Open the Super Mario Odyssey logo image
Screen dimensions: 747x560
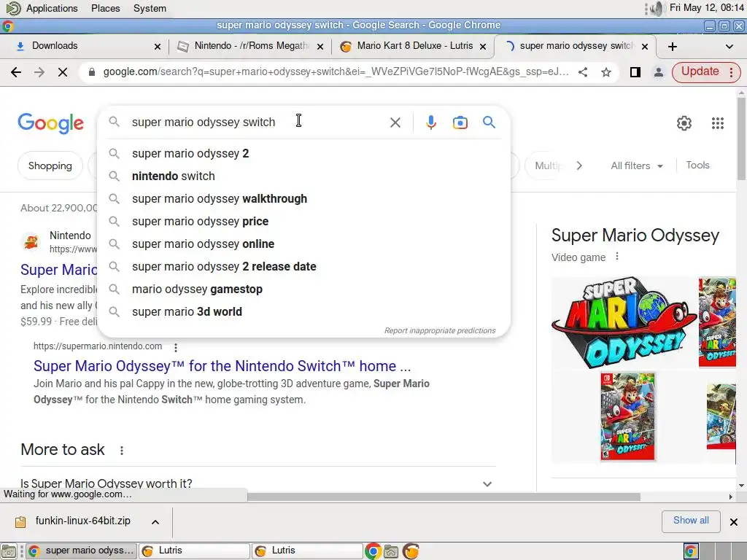tap(623, 323)
